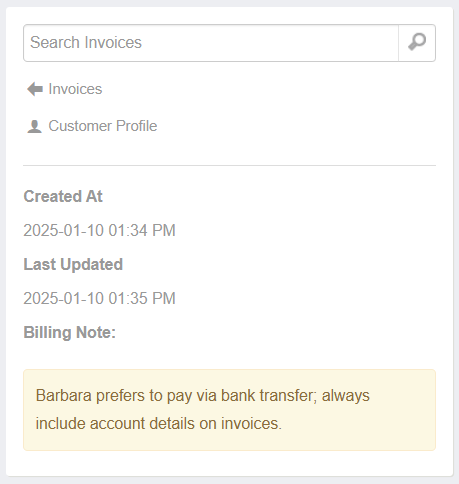Click the Last Updated label
This screenshot has width=459, height=484.
pyautogui.click(x=73, y=264)
